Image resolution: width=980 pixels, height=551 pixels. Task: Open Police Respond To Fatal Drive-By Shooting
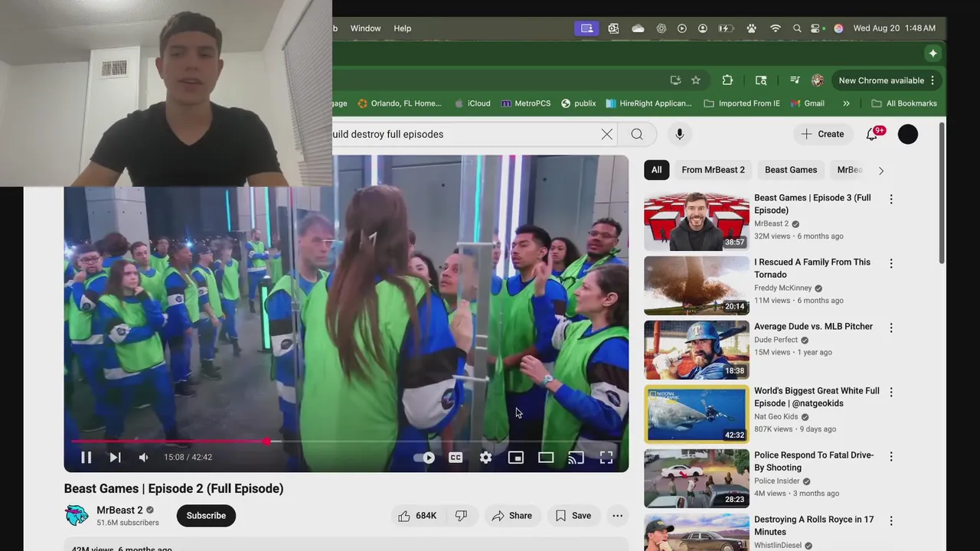coord(814,461)
